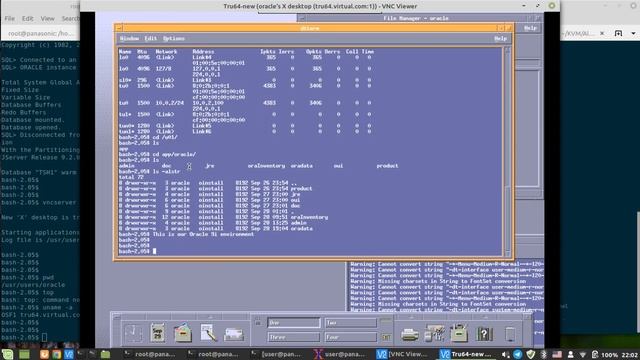This screenshot has width=640, height=360.
Task: Click the dtterm vertical scrollbar
Action: click(508, 151)
